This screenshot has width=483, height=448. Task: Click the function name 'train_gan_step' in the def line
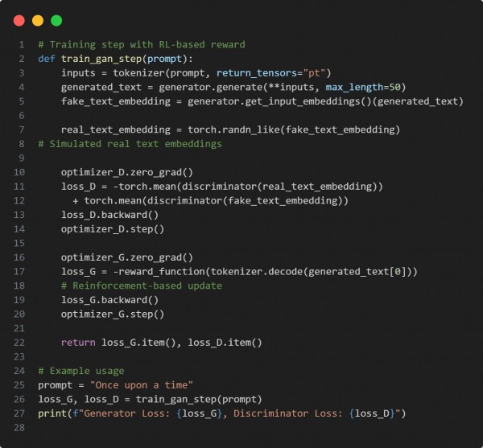tap(101, 59)
